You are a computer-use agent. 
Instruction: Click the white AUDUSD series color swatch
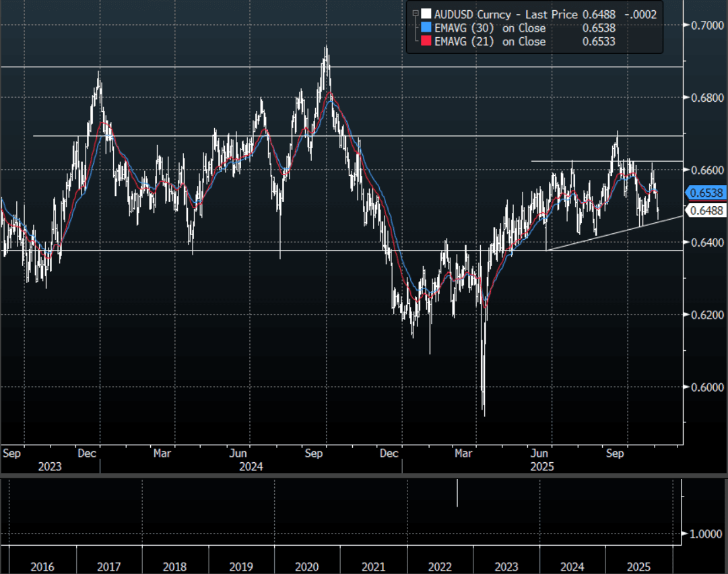(x=426, y=13)
